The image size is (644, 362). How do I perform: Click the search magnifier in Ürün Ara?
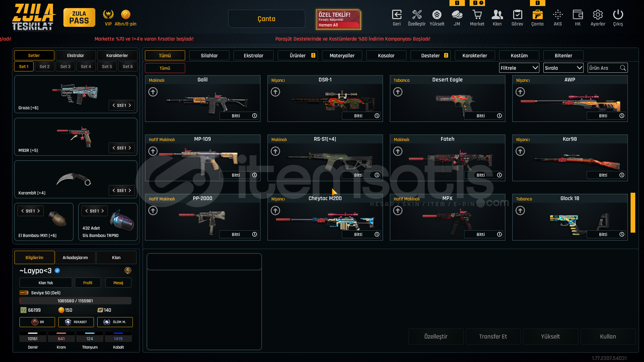(623, 68)
